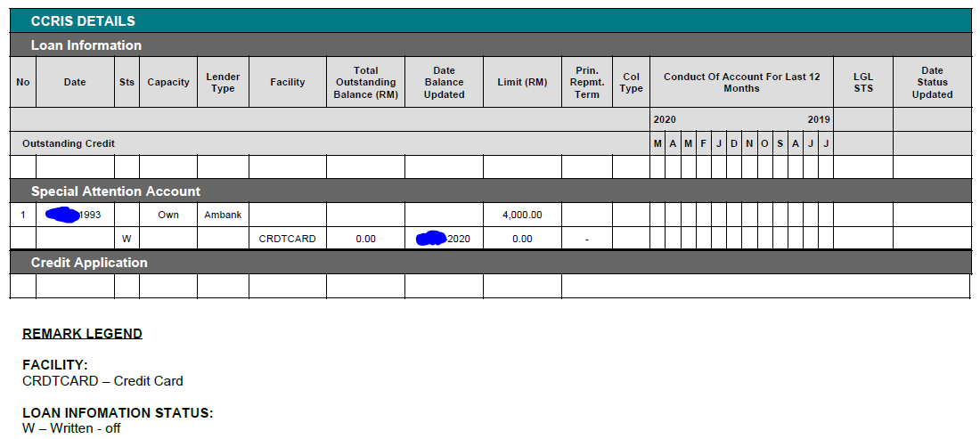The width and height of the screenshot is (980, 439).
Task: Click the 4,000.00 limit value
Action: point(522,215)
